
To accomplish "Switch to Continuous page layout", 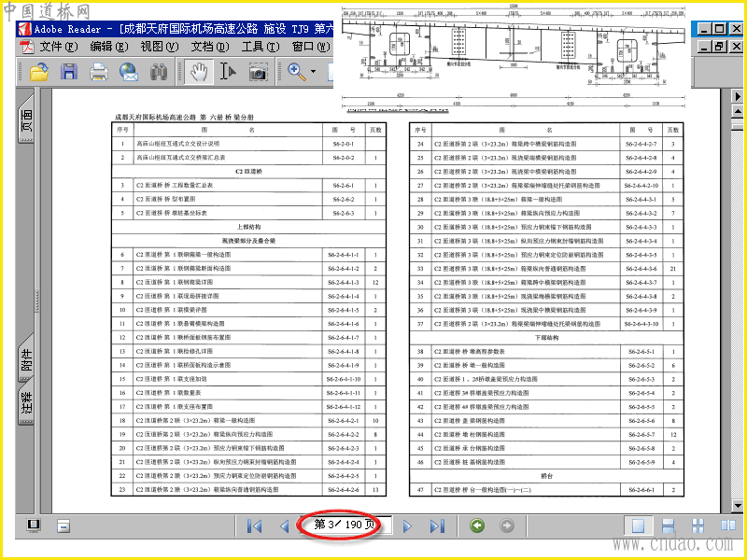I will (x=668, y=525).
